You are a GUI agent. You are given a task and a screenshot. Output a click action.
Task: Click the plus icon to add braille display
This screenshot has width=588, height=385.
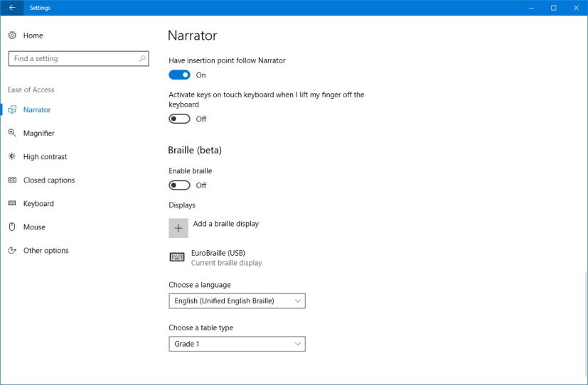178,228
